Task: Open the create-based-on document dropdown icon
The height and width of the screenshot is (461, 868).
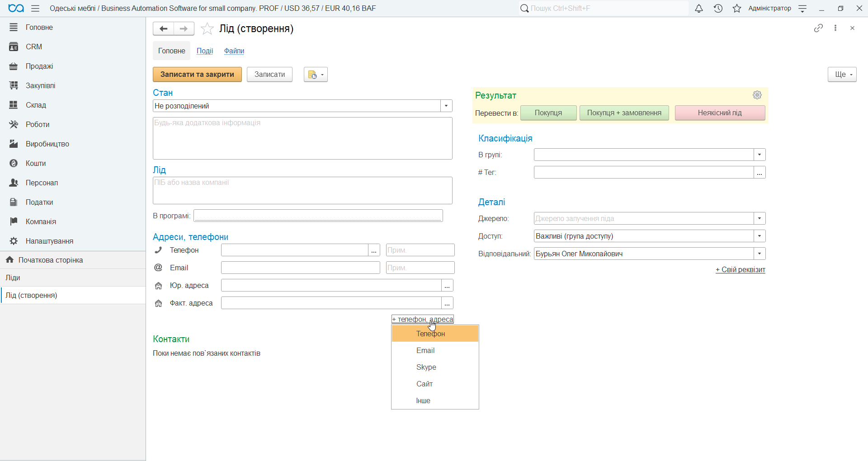Action: tap(316, 75)
